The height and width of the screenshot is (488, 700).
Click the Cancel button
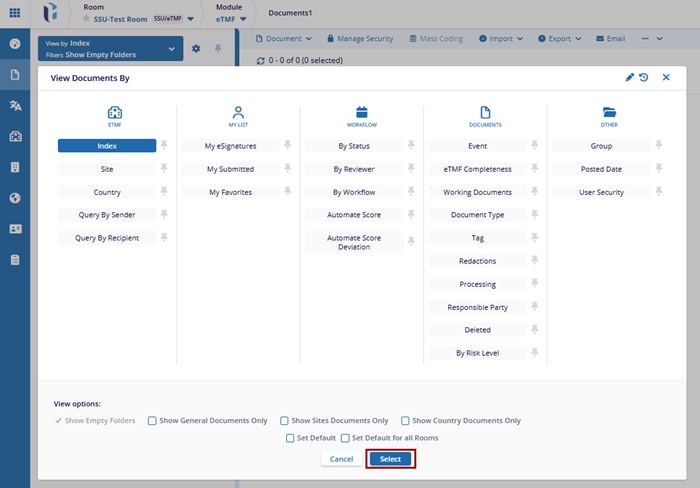click(341, 459)
